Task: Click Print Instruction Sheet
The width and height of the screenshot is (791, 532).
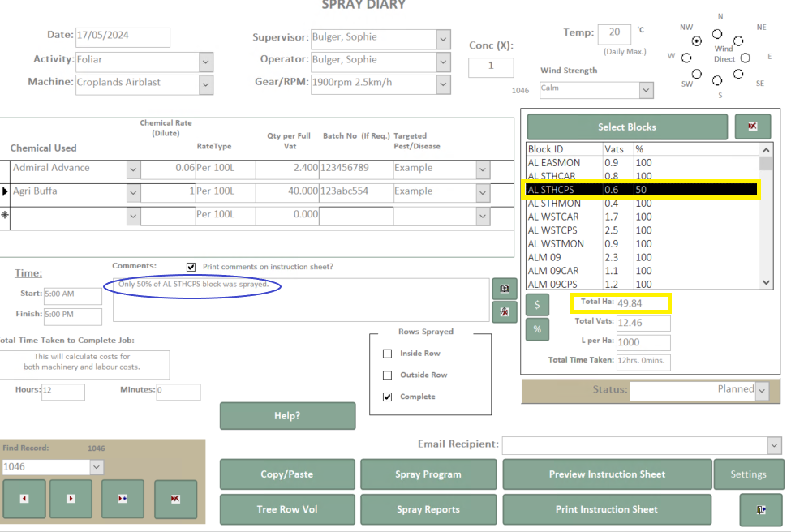Action: [x=607, y=510]
